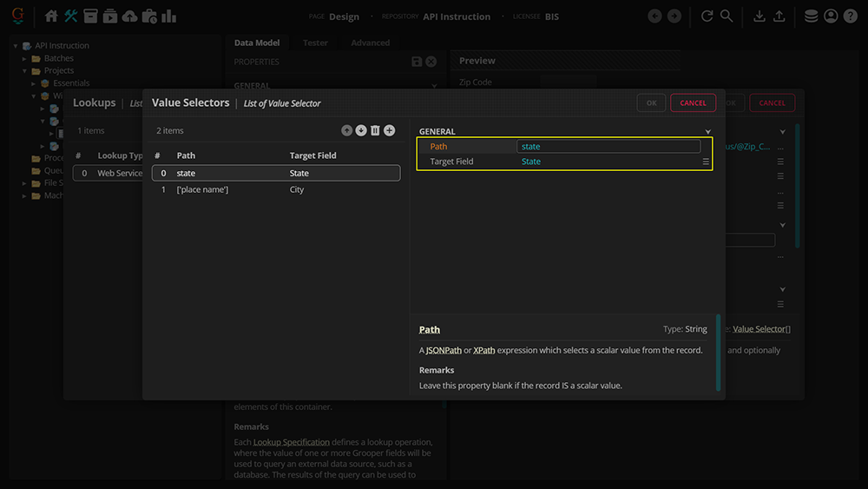868x489 pixels.
Task: Click the Path text field containing state
Action: click(x=608, y=147)
